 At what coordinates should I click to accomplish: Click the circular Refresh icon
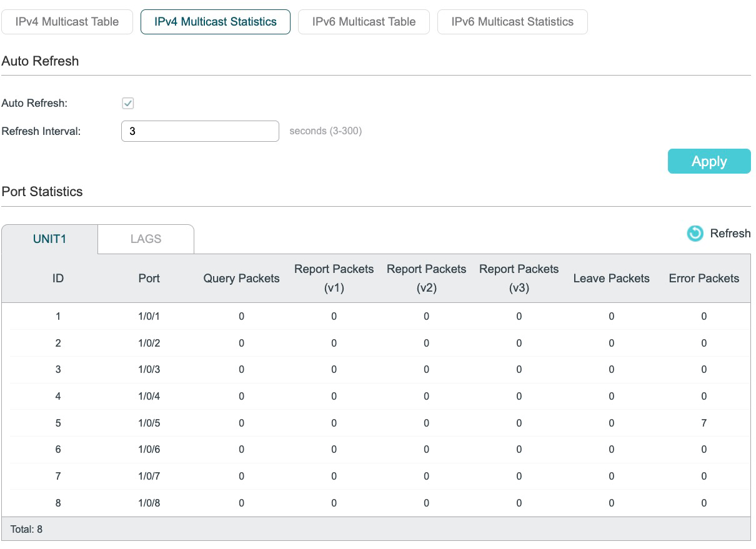pyautogui.click(x=695, y=234)
